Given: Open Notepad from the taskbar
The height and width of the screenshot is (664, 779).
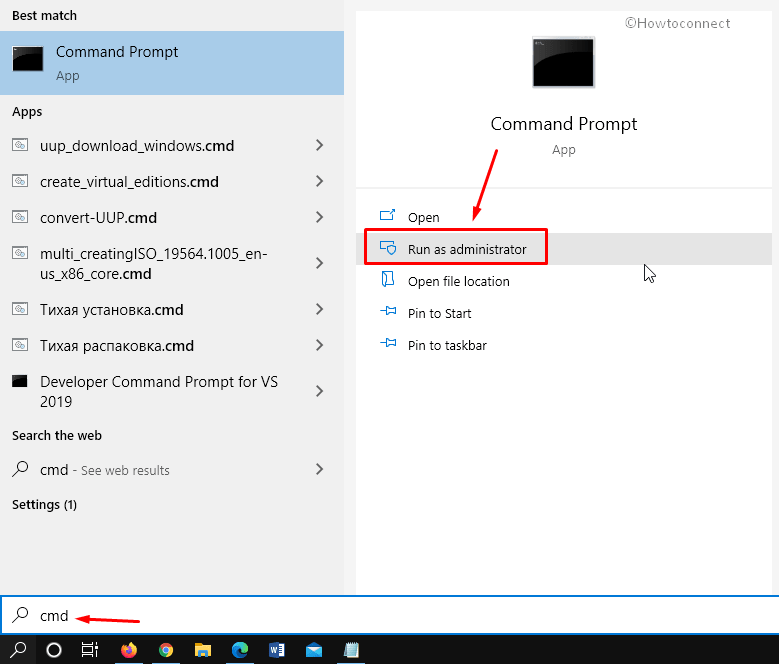Looking at the screenshot, I should click(x=351, y=650).
